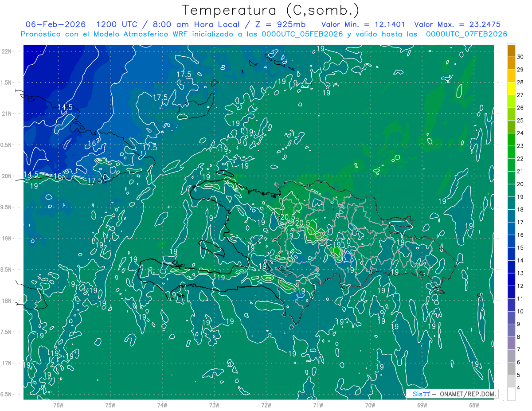The image size is (532, 411).
Task: Click the colorbar label '20'
Action: tap(520, 184)
